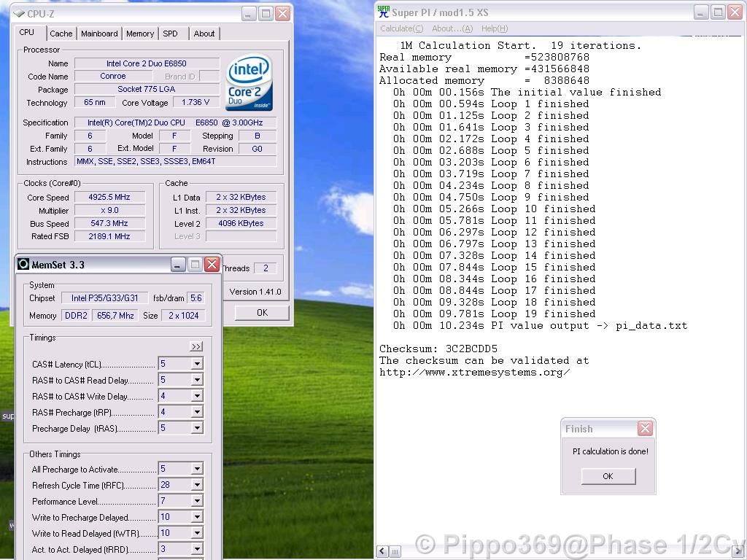The image size is (747, 560).
Task: Open the Performance Level dropdown
Action: tap(197, 501)
